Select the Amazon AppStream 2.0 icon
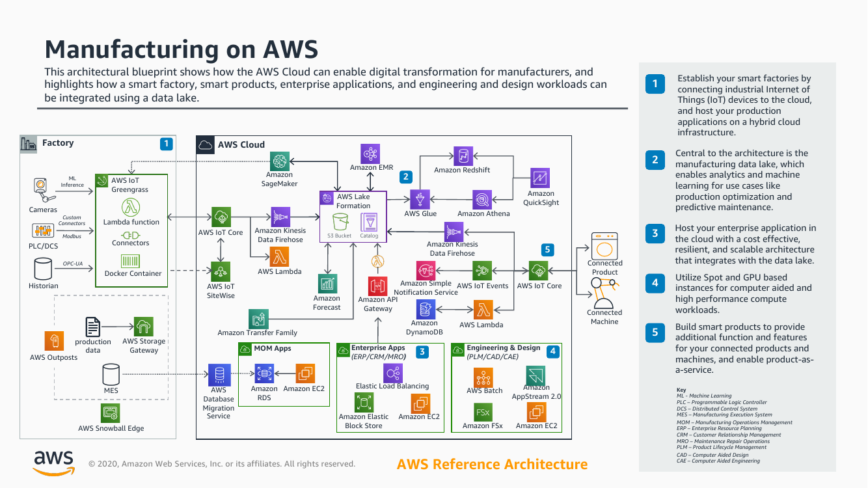This screenshot has width=868, height=488. [536, 375]
